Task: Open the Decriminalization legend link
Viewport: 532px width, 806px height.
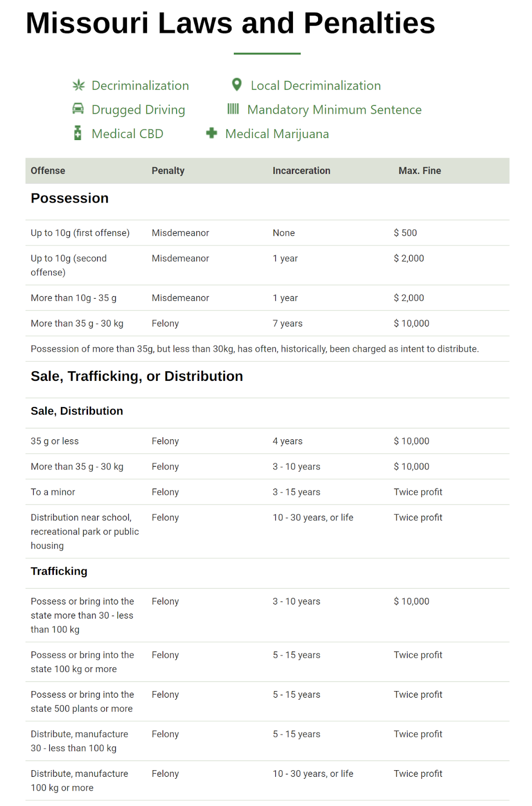Action: click(x=140, y=86)
